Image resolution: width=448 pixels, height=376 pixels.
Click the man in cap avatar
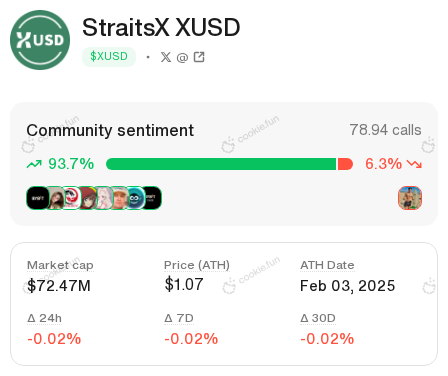(119, 198)
